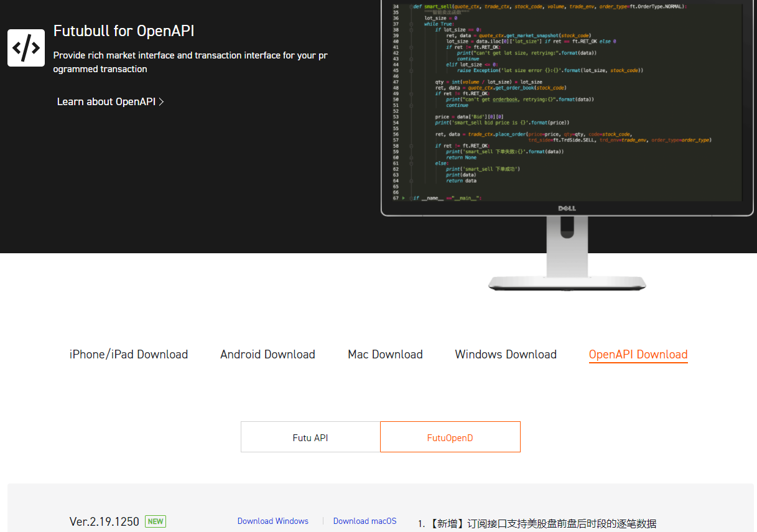Go to the Mac Download tab

(385, 355)
